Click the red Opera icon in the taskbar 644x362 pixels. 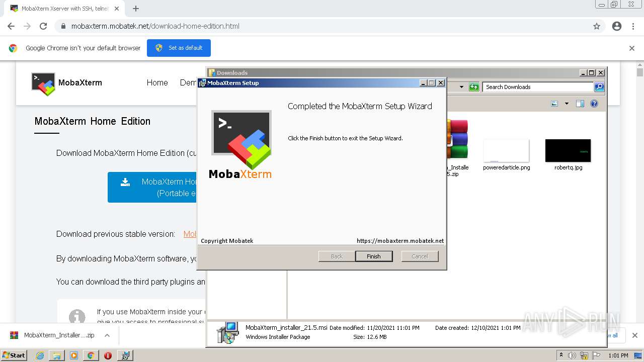coord(108,355)
